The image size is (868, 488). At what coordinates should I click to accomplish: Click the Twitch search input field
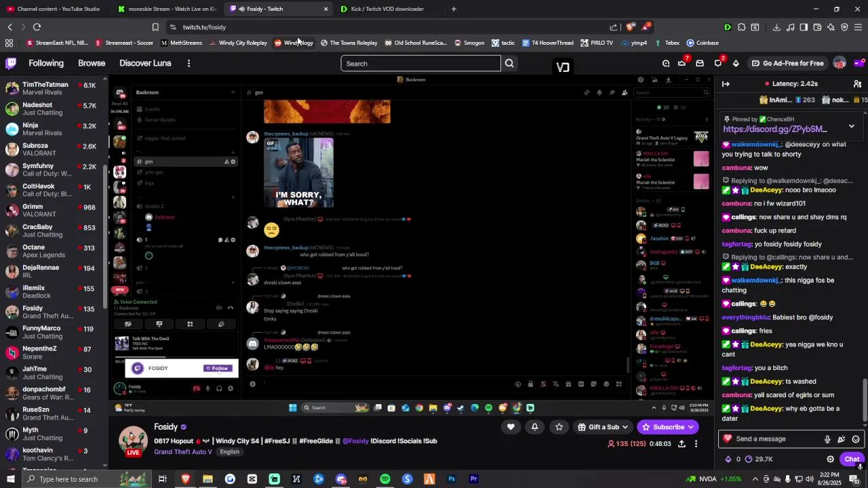(x=421, y=64)
